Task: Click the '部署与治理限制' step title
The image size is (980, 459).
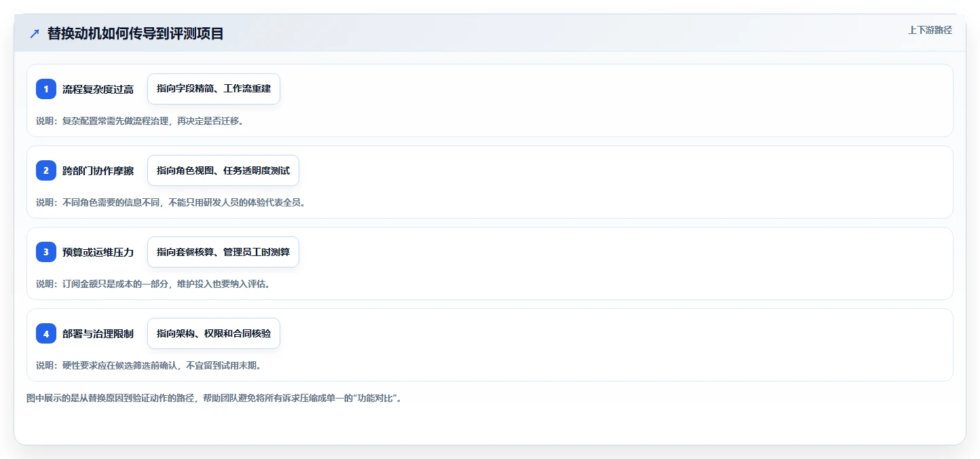Action: (98, 333)
